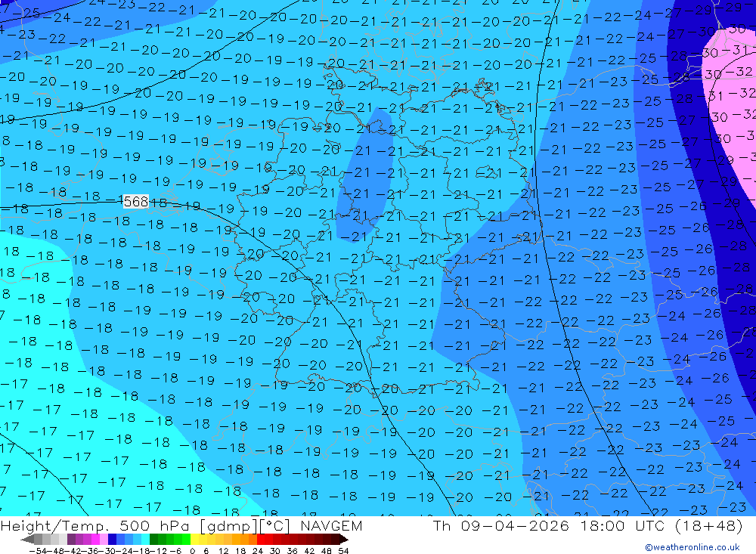756x554 pixels.
Task: Click the dark brown right arrow end of legend
Action: coord(344,539)
